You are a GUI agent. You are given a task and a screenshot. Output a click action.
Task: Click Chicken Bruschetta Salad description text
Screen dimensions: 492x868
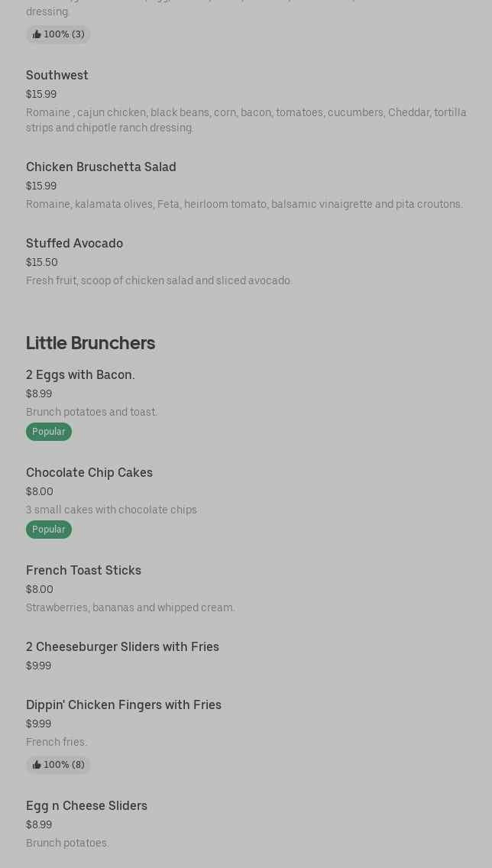coord(244,204)
